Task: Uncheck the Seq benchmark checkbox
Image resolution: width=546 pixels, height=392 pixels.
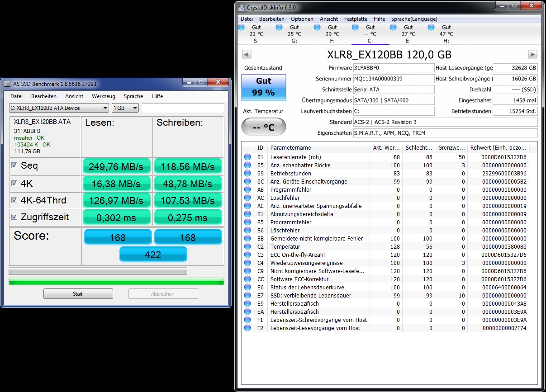Action: [x=14, y=165]
